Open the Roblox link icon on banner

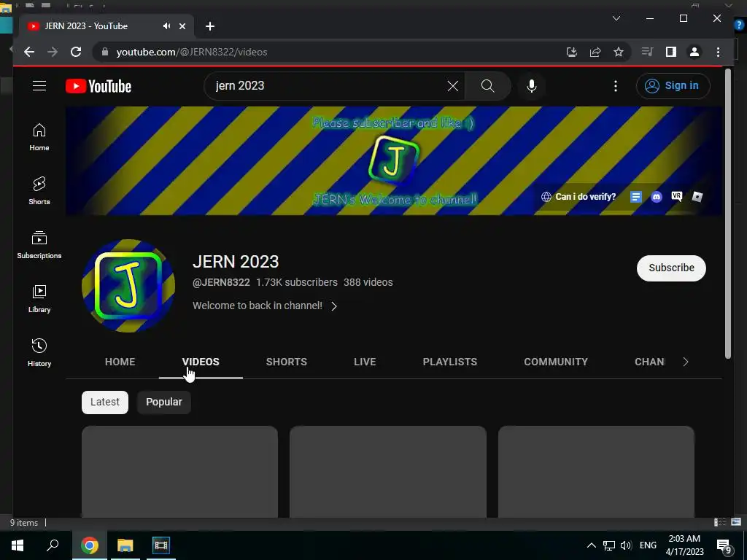point(697,197)
